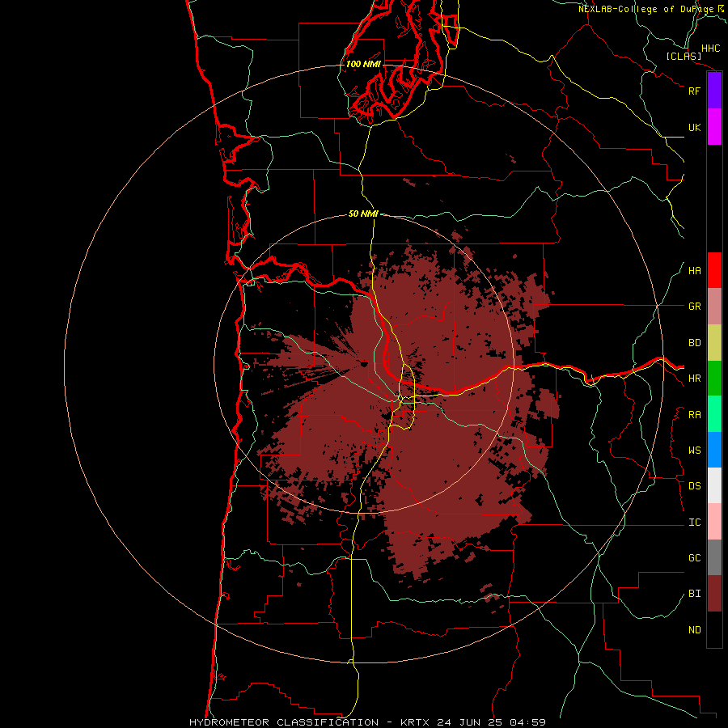Click the BD yellow legend swatch
The width and height of the screenshot is (728, 728).
coord(714,343)
